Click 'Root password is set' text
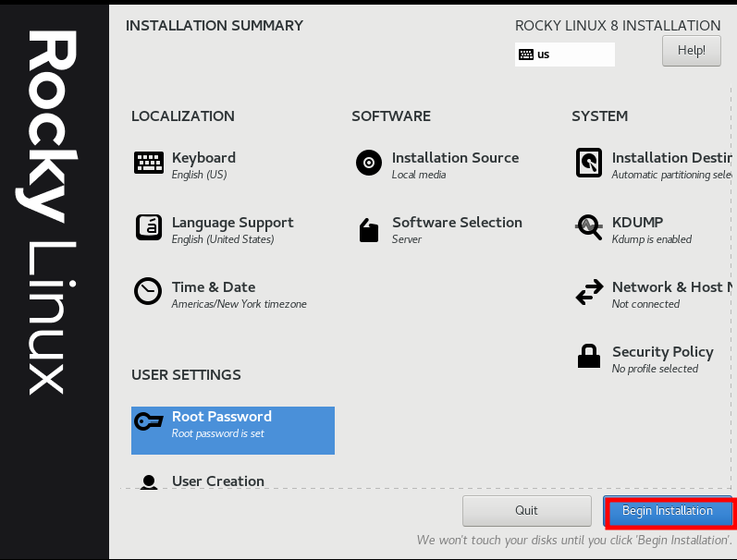The width and height of the screenshot is (737, 560). click(x=217, y=433)
